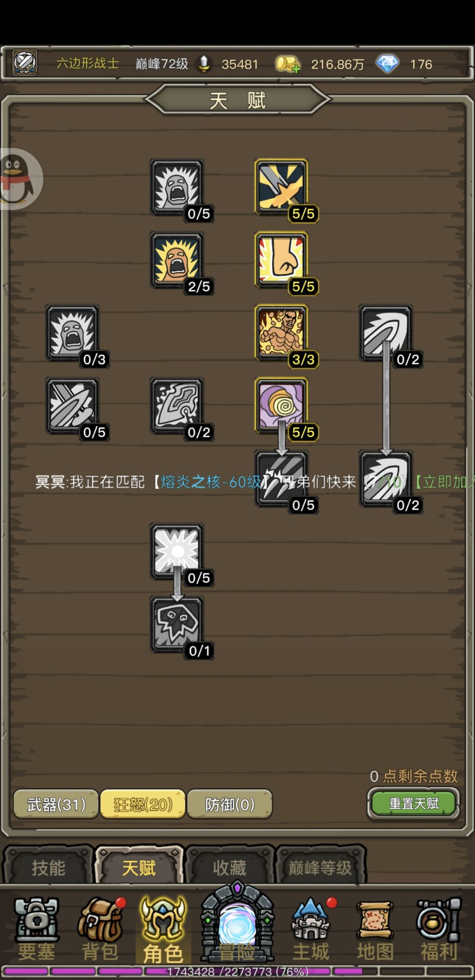Click the 立即加入 join link
Screen dimensions: 475x980
444,482
